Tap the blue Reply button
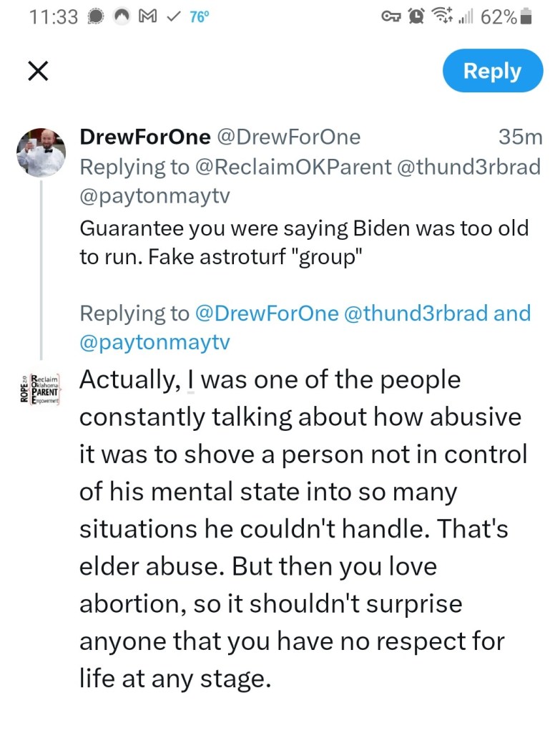 click(x=492, y=71)
